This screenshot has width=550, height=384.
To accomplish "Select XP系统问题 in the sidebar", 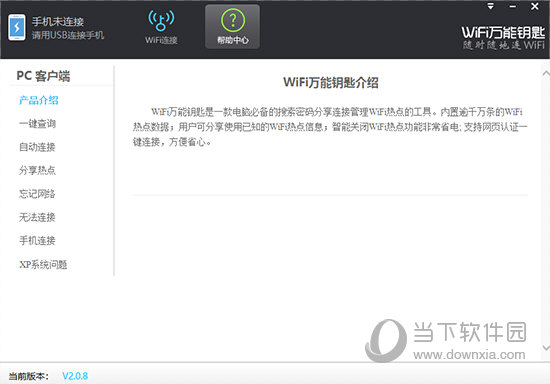I will pyautogui.click(x=43, y=264).
